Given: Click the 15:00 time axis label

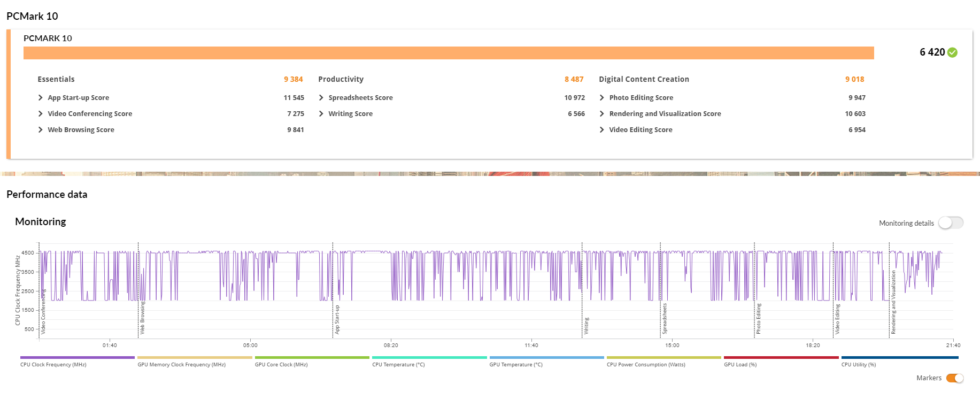Looking at the screenshot, I should [672, 345].
